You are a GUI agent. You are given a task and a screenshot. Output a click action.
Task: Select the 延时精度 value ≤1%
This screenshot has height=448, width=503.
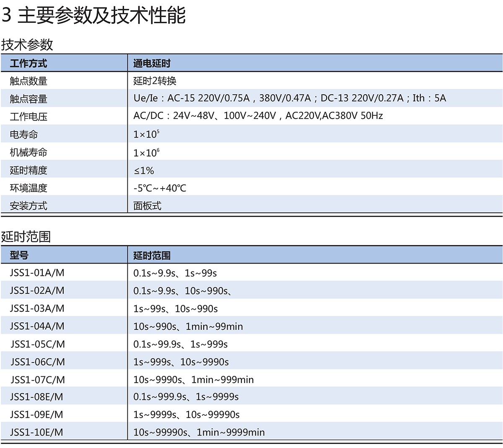tap(144, 171)
